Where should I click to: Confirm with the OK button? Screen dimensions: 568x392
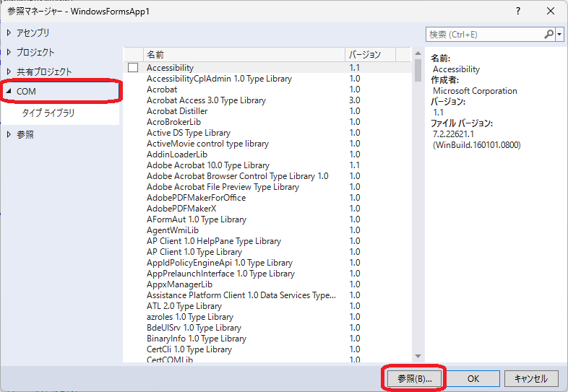(473, 378)
